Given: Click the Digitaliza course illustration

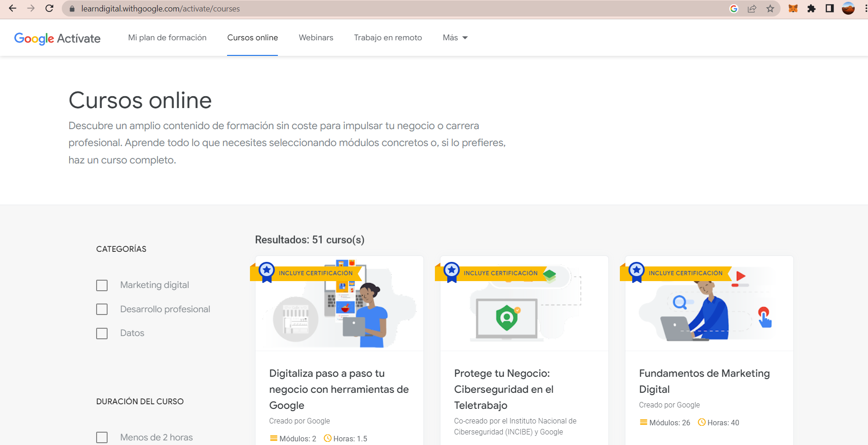Looking at the screenshot, I should pos(339,304).
